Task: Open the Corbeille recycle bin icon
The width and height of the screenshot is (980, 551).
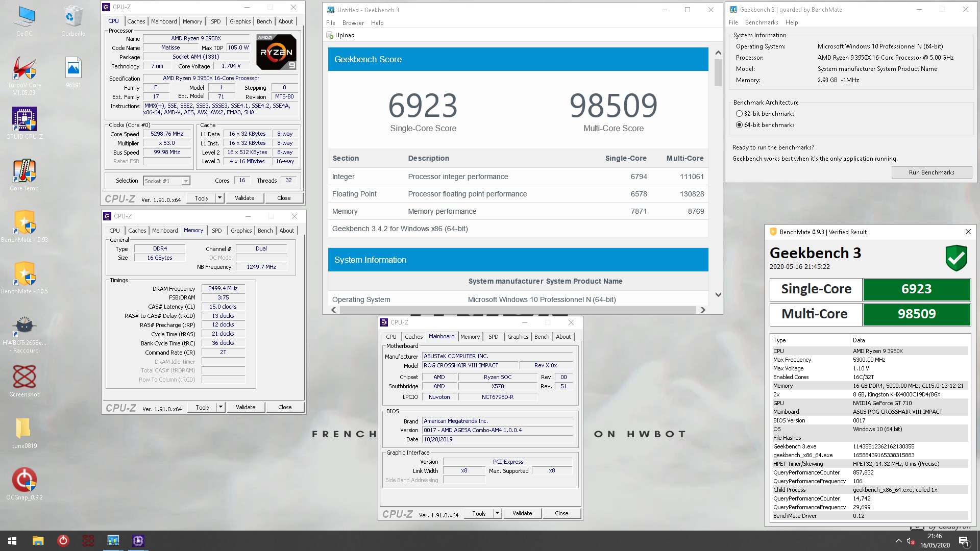Action: click(73, 20)
